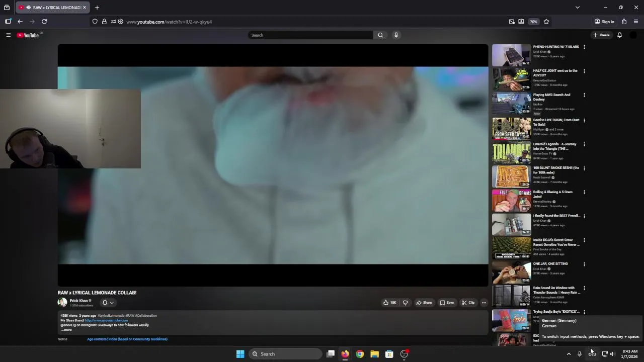Image resolution: width=644 pixels, height=362 pixels.
Task: Open I finally found the BEST Preroll
Action: click(x=556, y=216)
